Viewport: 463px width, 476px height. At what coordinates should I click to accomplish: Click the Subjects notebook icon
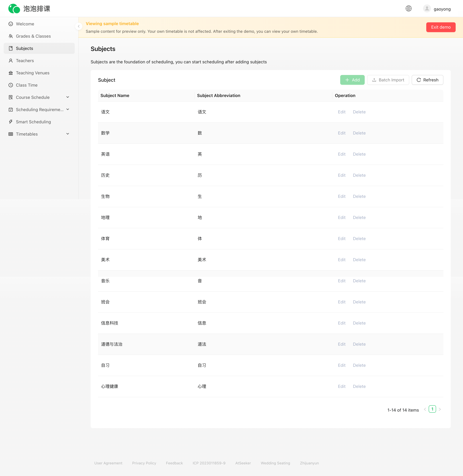(11, 48)
